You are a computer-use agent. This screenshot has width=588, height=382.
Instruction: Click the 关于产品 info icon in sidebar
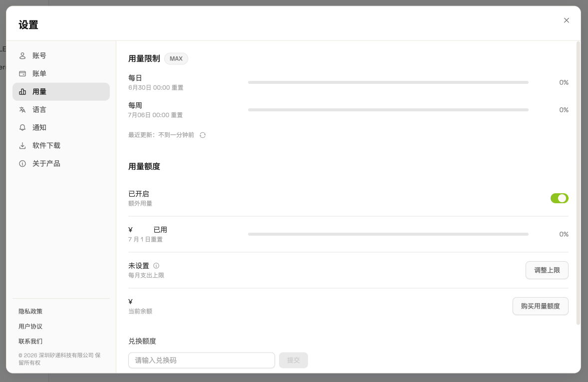click(x=22, y=164)
